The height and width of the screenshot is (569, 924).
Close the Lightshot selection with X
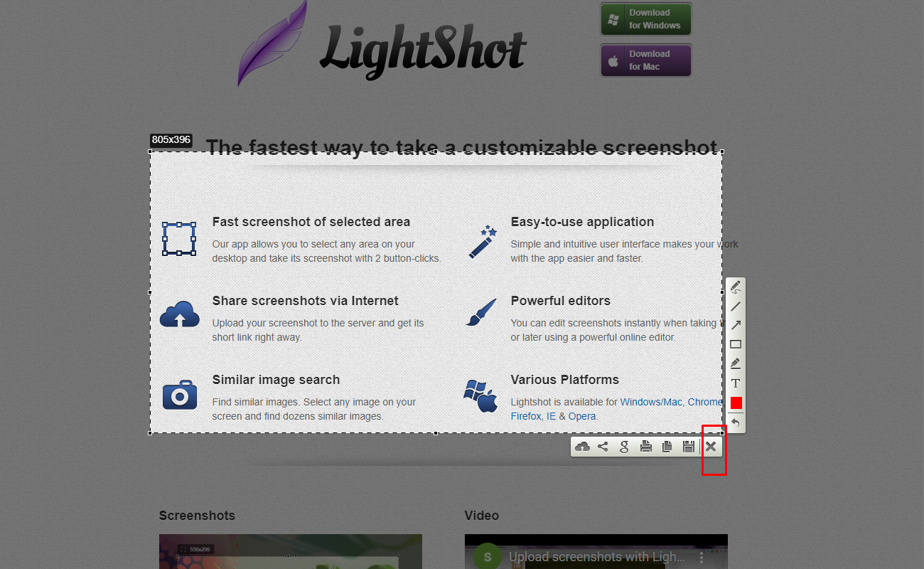tap(711, 447)
